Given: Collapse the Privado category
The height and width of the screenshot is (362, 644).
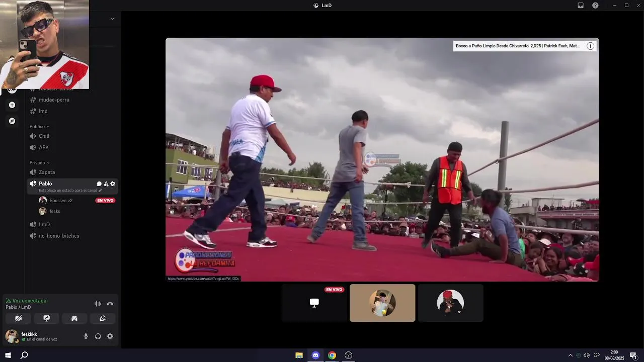Looking at the screenshot, I should pyautogui.click(x=39, y=162).
